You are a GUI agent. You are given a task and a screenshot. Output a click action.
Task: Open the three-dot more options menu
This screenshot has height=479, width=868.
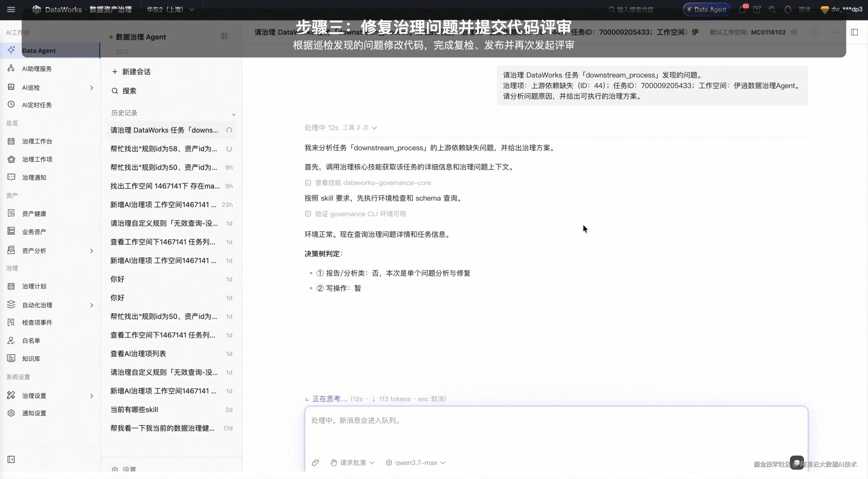pos(835,32)
